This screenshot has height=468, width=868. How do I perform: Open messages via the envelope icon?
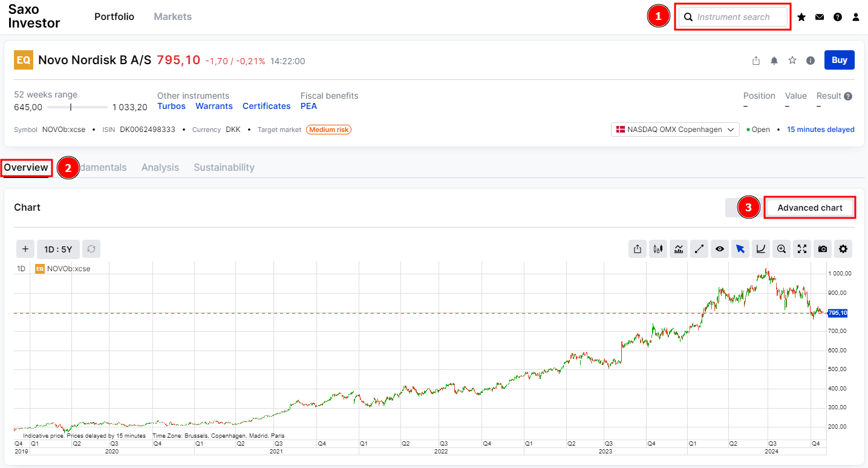820,17
